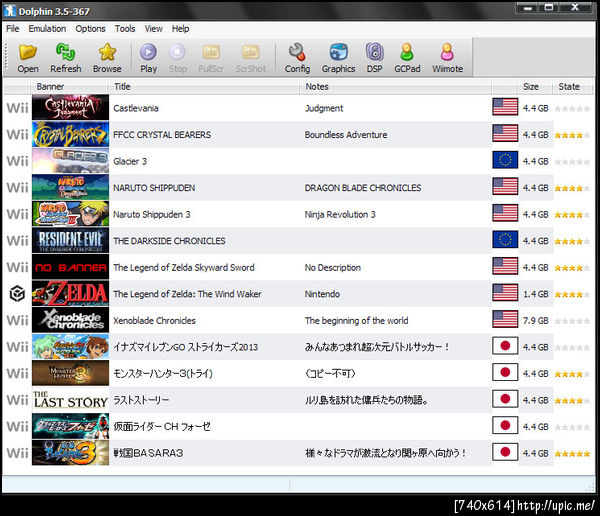Click the US flag on Xenoblade Chronicles row

(x=505, y=319)
